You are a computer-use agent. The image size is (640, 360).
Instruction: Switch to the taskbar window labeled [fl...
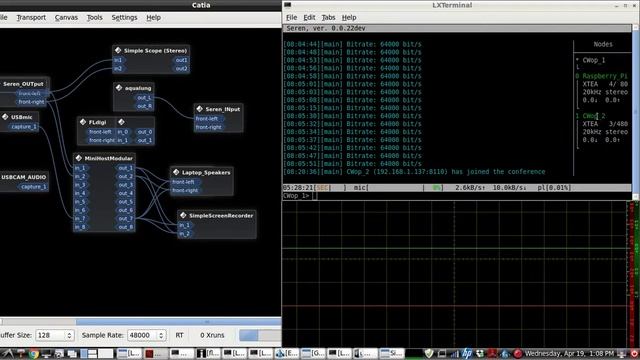[209, 354]
